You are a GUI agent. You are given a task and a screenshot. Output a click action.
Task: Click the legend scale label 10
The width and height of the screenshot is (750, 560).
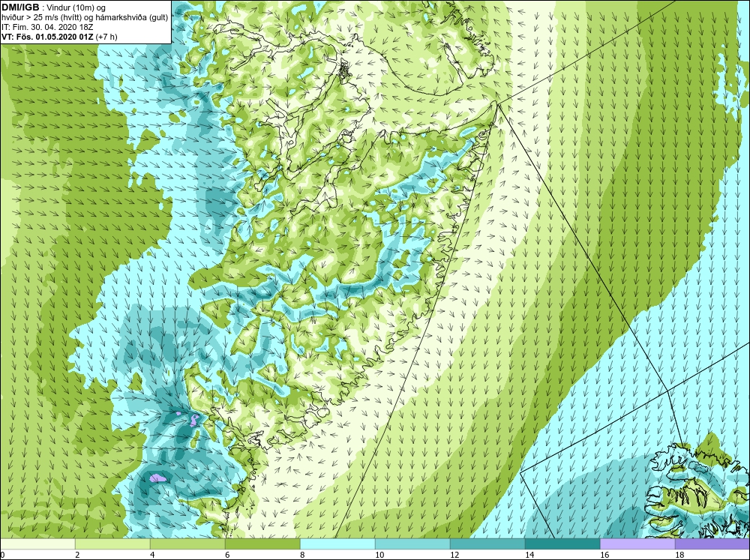point(379,555)
